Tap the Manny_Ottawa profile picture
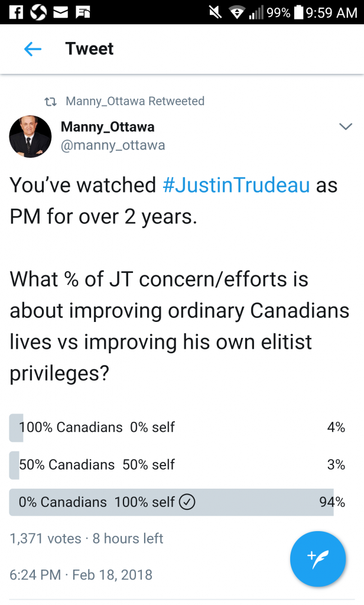Viewport: 364px width, 605px height. click(30, 136)
